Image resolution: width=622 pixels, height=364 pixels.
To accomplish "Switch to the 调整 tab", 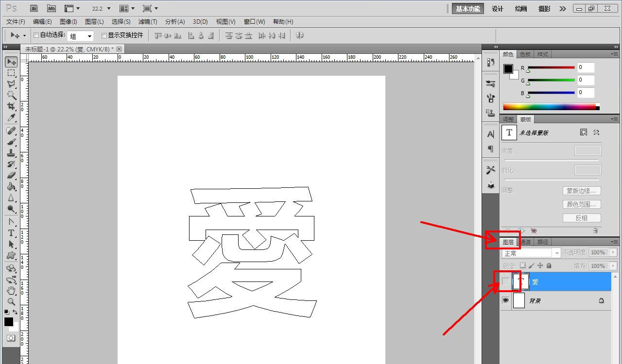I will coord(508,119).
